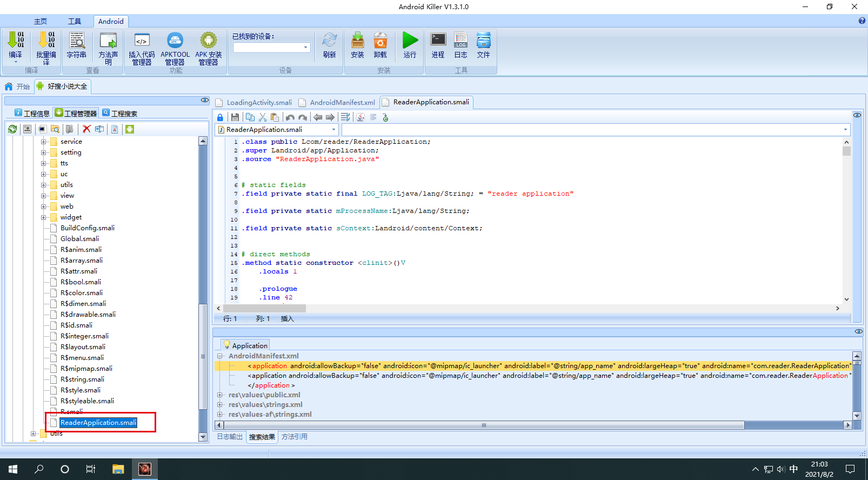Click the 批量编译 batch compile icon
Screen dimensions: 868x480
(x=46, y=40)
